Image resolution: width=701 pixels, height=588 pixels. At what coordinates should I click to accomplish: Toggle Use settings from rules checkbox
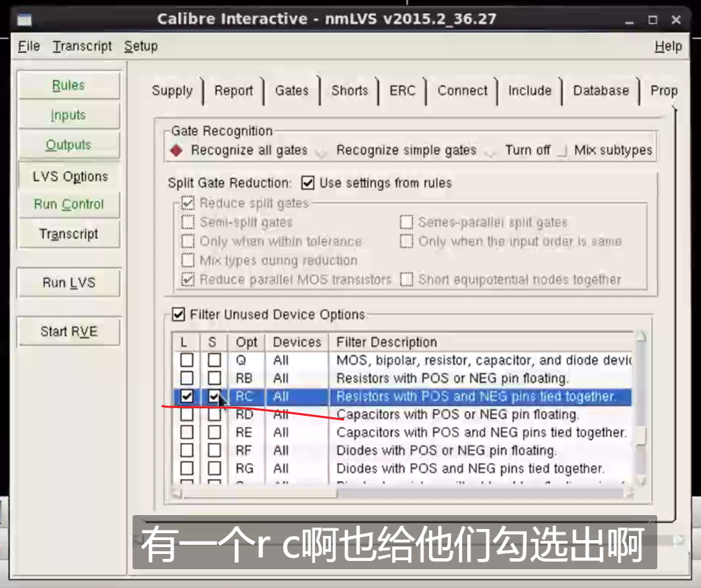(307, 183)
